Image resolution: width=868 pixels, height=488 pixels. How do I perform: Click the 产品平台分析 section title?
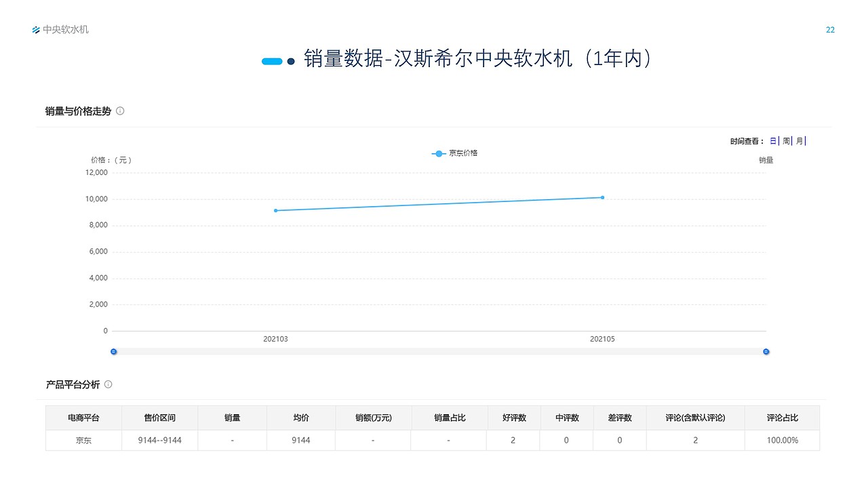coord(73,384)
